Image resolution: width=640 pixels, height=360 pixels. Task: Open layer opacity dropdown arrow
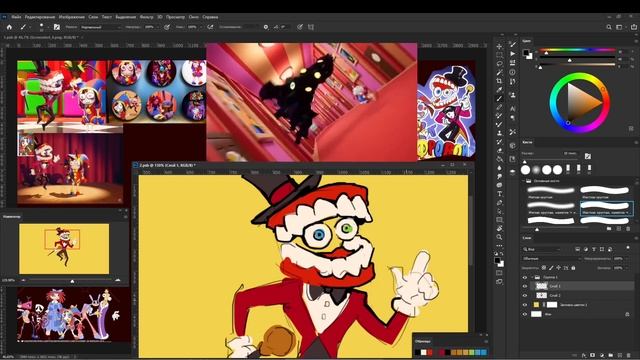click(627, 258)
